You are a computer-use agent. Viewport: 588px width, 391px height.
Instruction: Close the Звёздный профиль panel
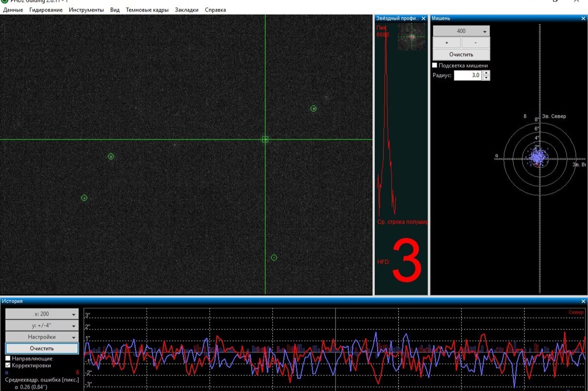(x=424, y=18)
